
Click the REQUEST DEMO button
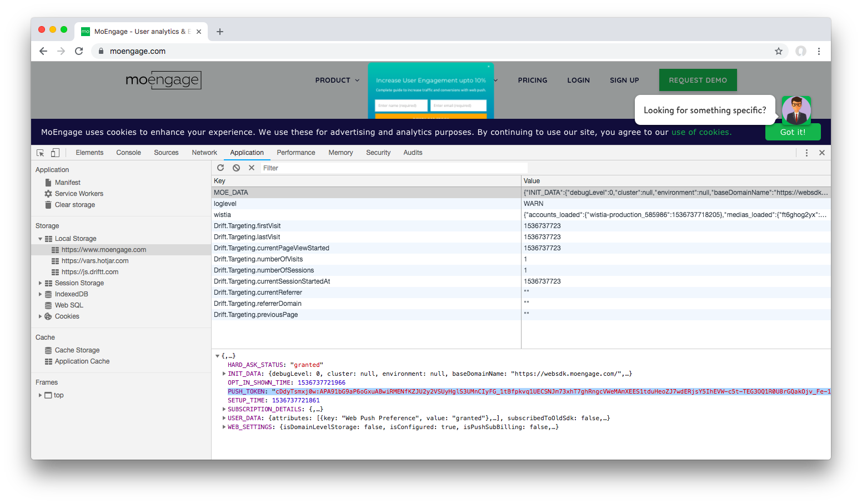[x=698, y=80]
